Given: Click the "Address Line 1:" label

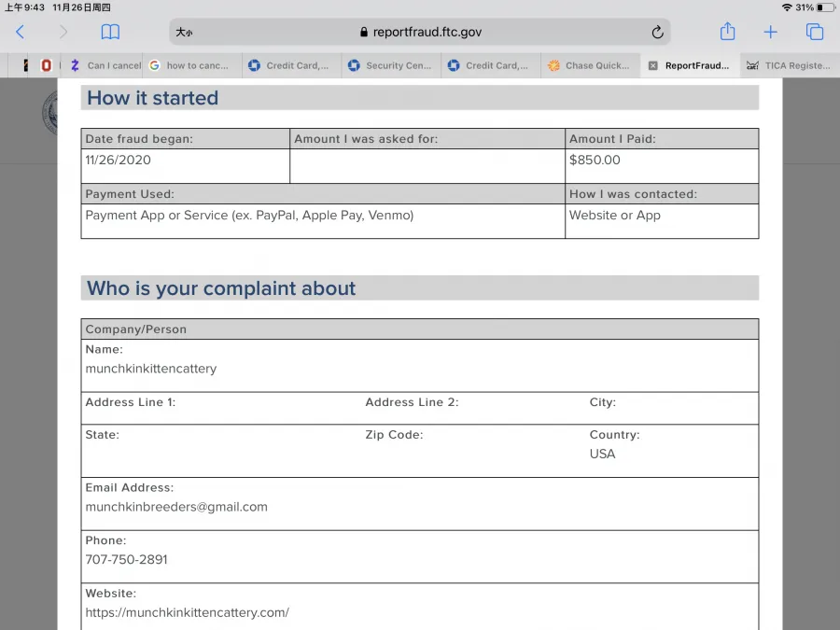Looking at the screenshot, I should tap(130, 402).
